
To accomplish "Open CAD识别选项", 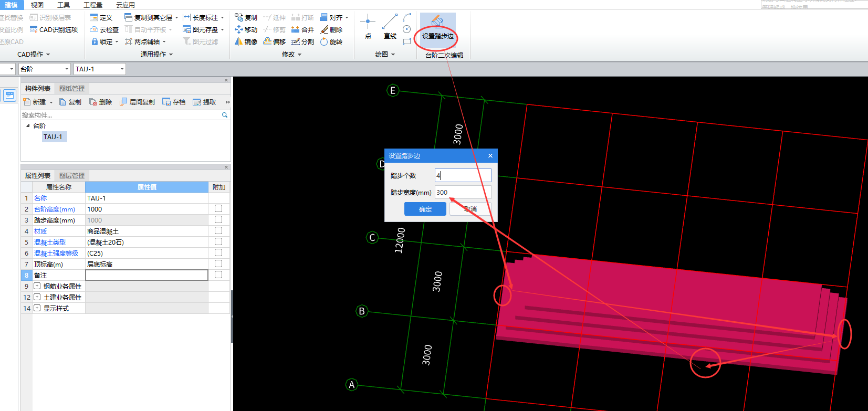I will coord(54,29).
